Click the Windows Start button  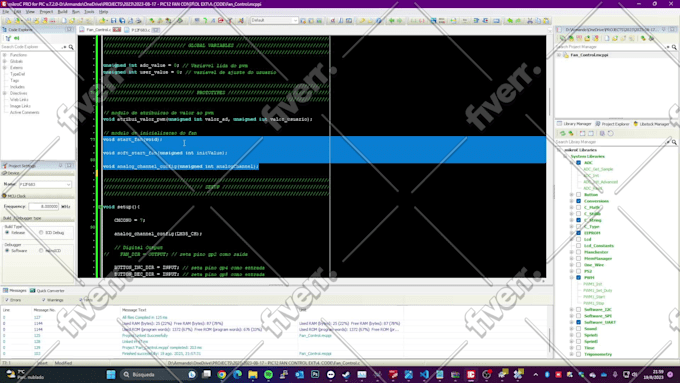point(111,374)
